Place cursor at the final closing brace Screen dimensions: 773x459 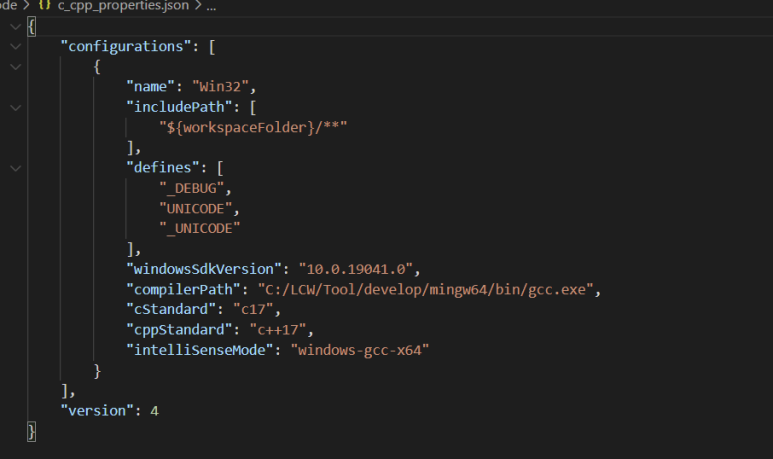click(32, 432)
